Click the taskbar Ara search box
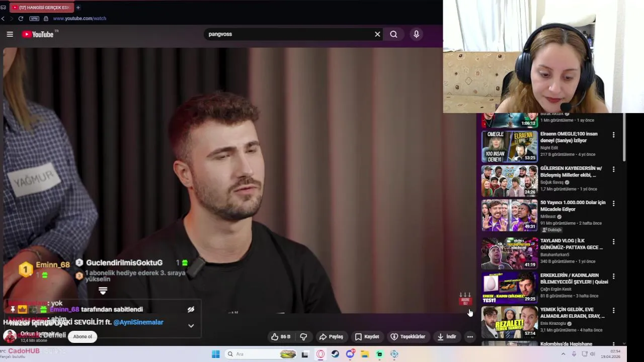This screenshot has width=644, height=362. tap(261, 354)
